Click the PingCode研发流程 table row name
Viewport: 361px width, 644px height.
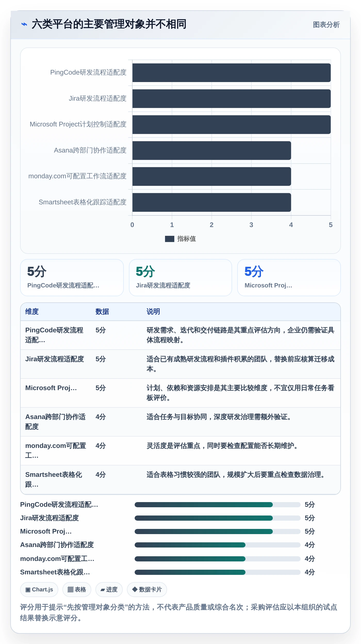click(54, 335)
